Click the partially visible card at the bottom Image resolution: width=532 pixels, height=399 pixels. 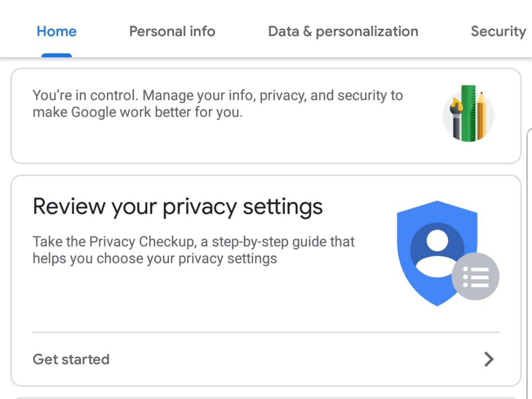[x=266, y=397]
